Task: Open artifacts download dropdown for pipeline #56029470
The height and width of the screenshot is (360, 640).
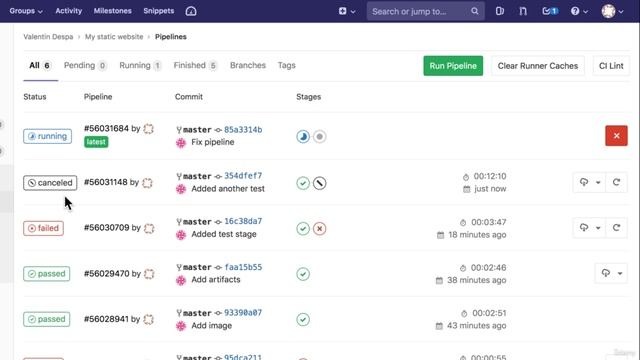Action: pos(611,273)
